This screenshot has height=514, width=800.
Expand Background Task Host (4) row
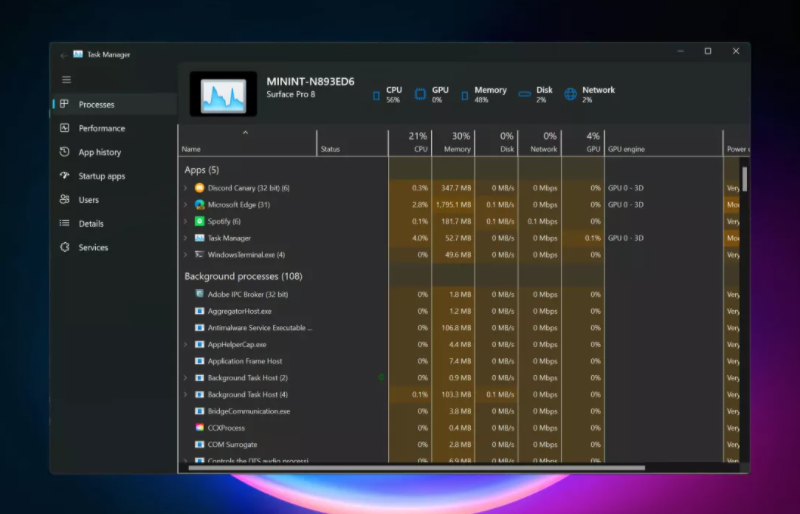(186, 395)
